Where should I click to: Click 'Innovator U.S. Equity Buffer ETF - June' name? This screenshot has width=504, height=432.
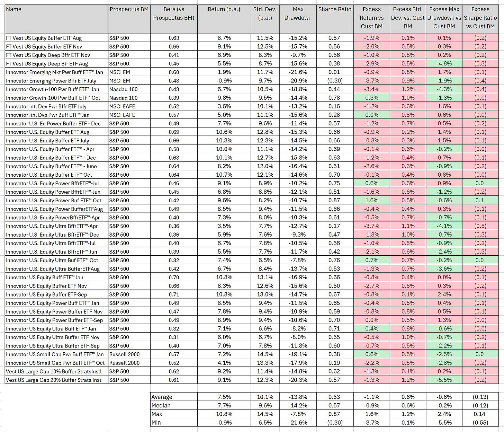pos(56,166)
